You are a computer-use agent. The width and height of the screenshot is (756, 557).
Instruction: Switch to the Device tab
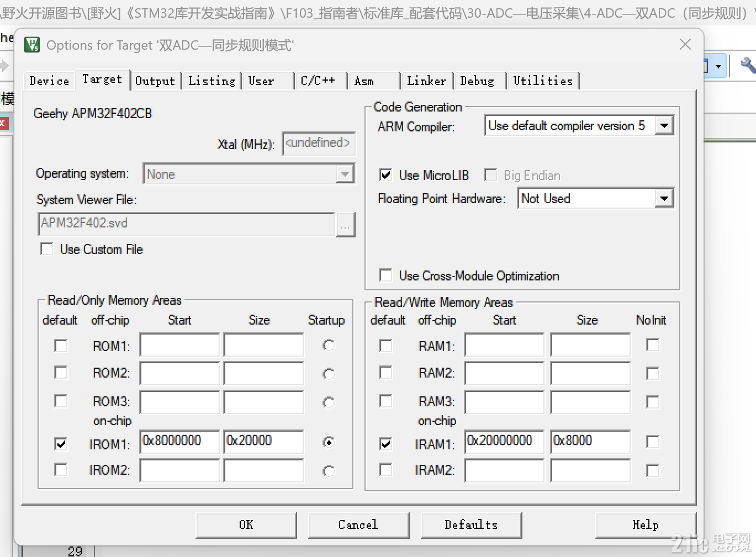(x=49, y=81)
